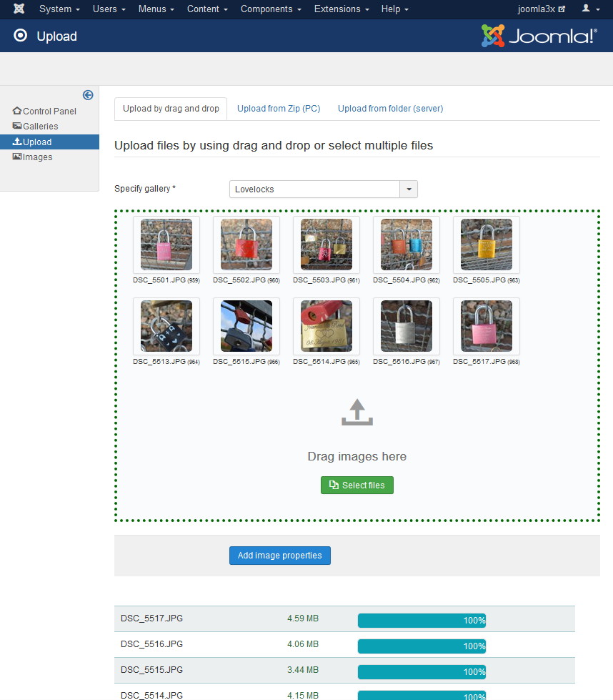
Task: Open the Components menu
Action: (x=271, y=9)
